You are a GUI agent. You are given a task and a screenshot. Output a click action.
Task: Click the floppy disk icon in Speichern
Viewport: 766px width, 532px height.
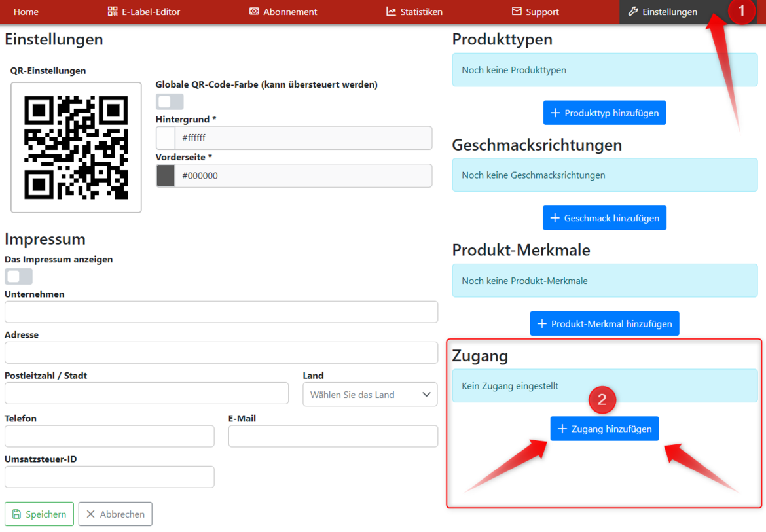click(x=16, y=514)
